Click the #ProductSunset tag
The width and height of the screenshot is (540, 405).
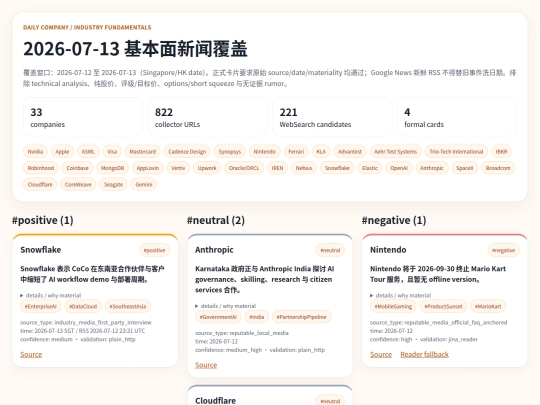point(443,306)
